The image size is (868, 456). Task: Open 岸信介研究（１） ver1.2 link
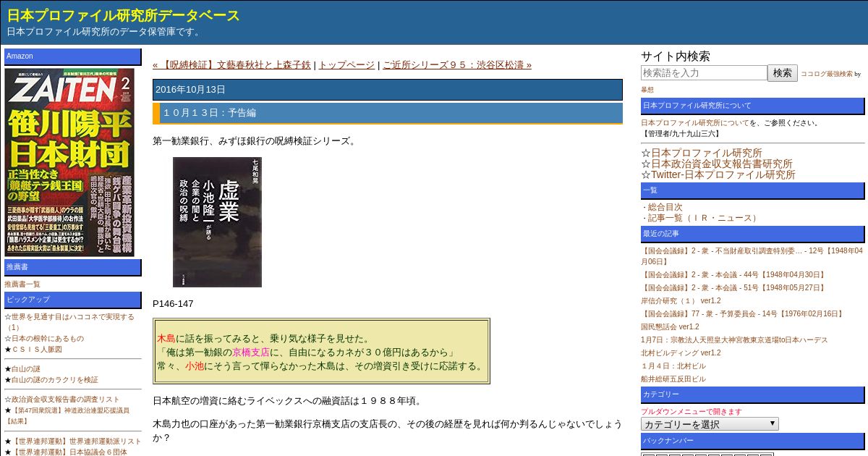click(681, 301)
